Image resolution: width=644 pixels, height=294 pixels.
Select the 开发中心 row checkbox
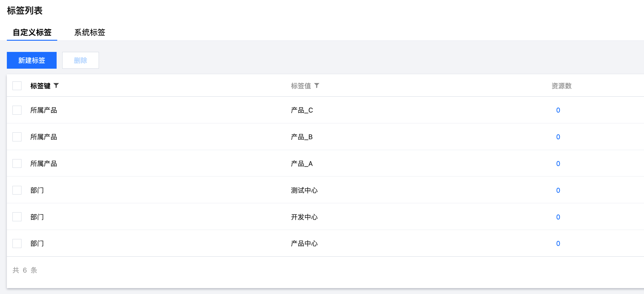(x=17, y=217)
